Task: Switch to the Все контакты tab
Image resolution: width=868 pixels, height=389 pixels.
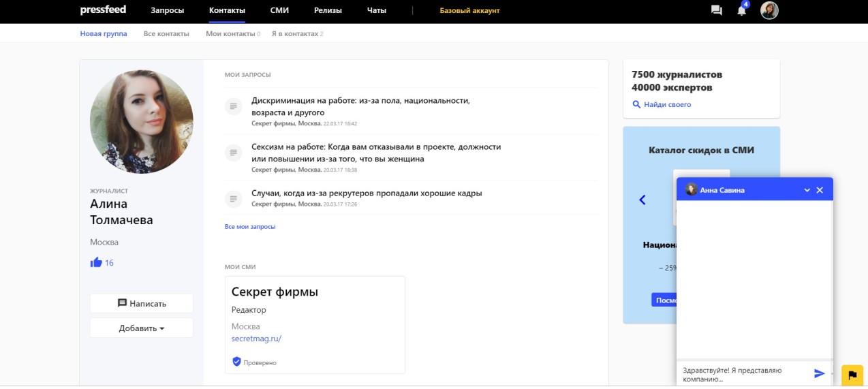Action: pos(166,33)
